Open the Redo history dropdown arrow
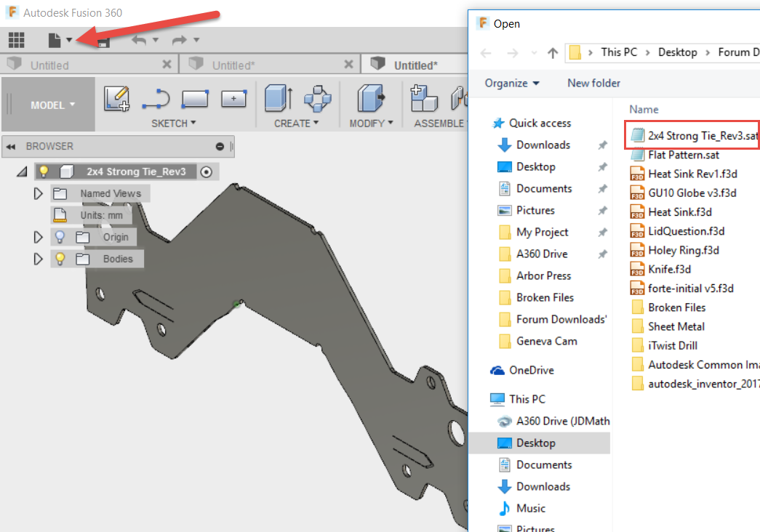The image size is (760, 532). tap(196, 40)
